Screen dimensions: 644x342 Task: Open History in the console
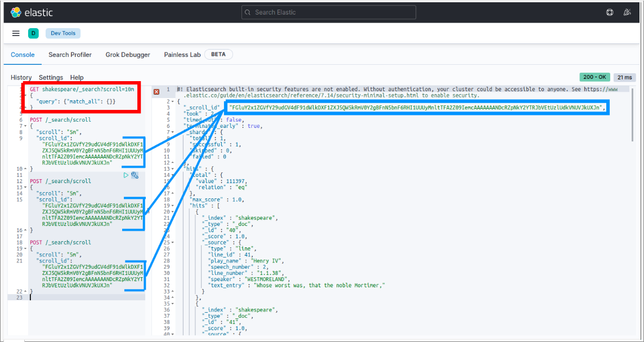tap(21, 77)
